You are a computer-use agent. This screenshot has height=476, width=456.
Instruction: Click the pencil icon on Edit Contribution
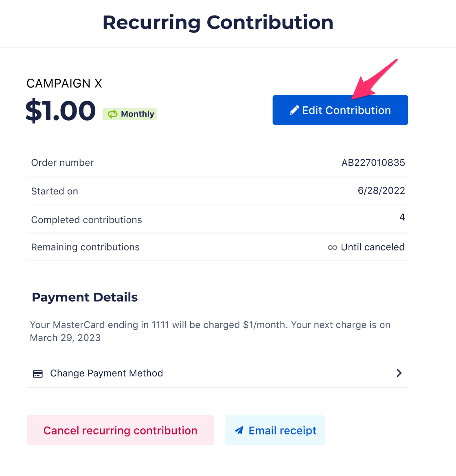tap(294, 110)
